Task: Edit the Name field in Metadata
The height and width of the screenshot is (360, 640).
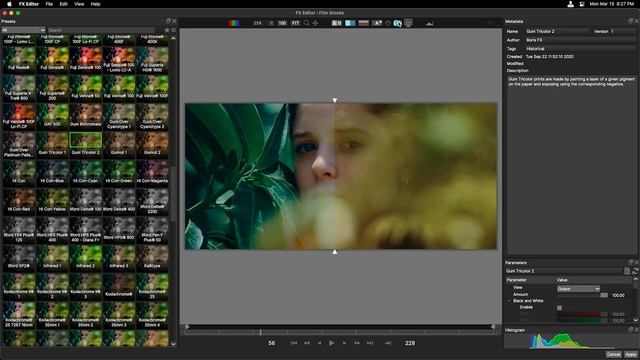Action: point(556,31)
